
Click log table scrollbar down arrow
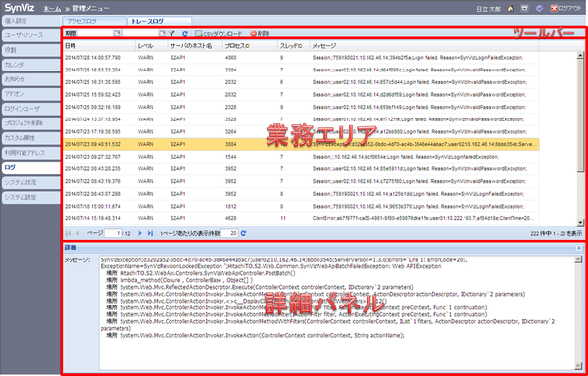[580, 223]
